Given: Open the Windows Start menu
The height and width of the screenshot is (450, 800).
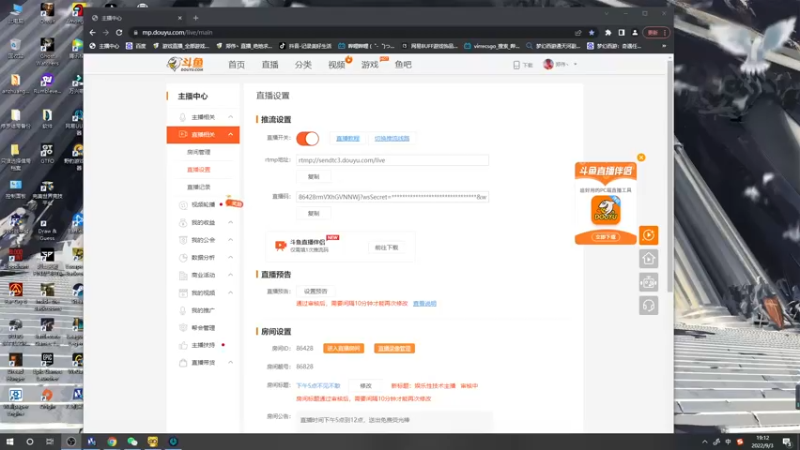Looking at the screenshot, I should point(9,442).
